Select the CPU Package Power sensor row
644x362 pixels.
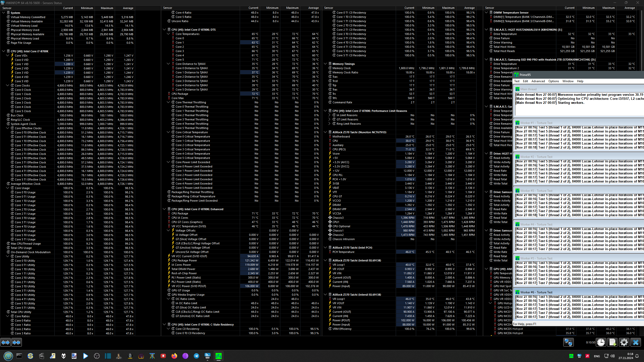184,260
